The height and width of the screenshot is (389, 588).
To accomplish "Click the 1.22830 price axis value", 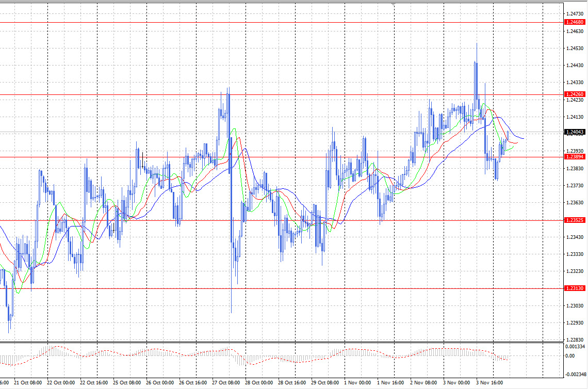I will click(x=575, y=340).
